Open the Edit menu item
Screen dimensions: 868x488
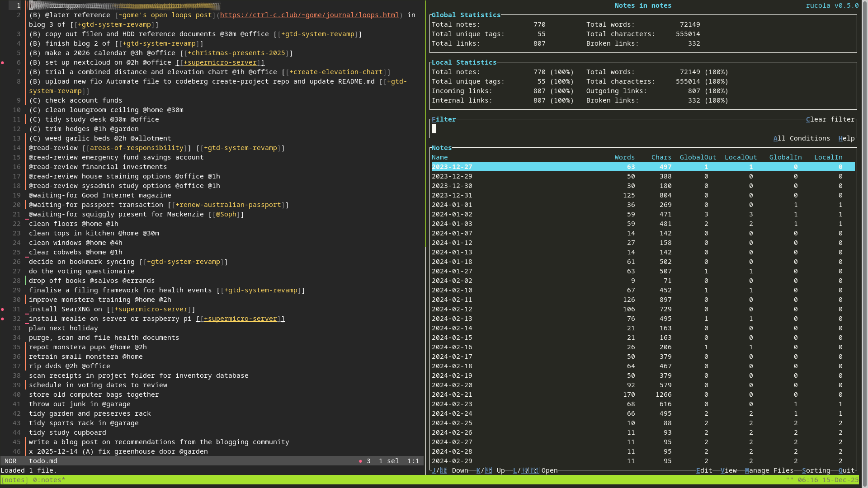tap(704, 471)
